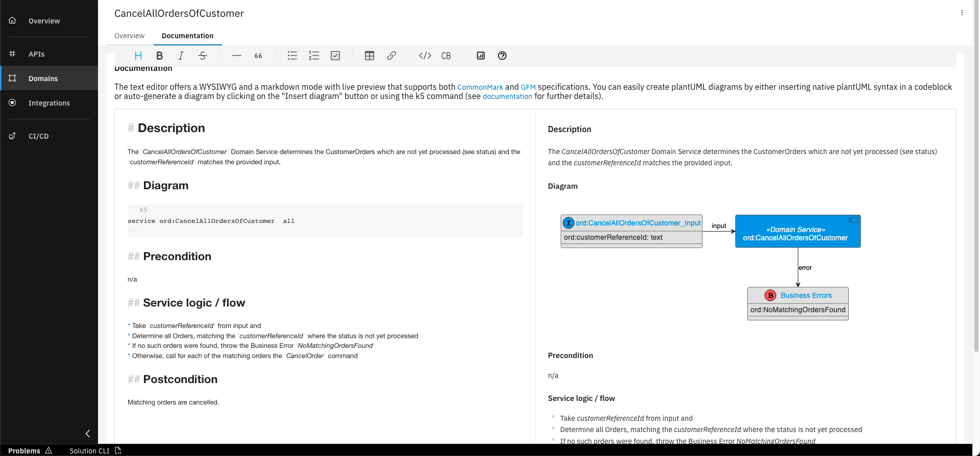
Task: Toggle italic formatting
Action: coord(181,56)
